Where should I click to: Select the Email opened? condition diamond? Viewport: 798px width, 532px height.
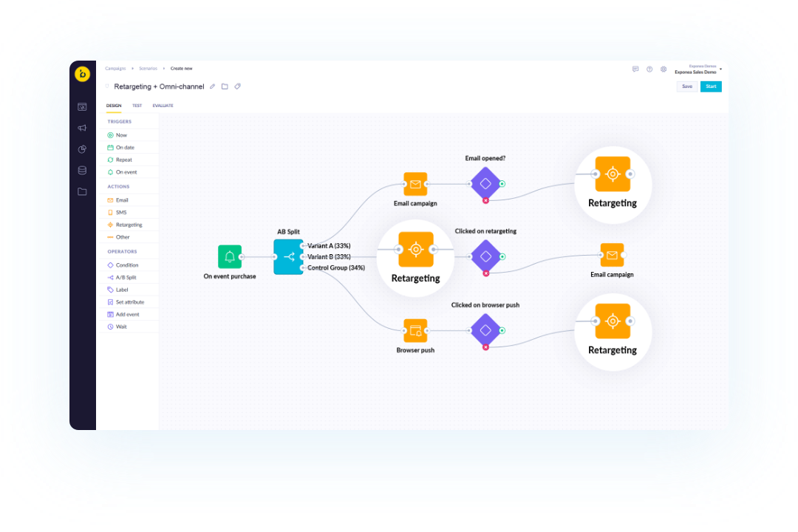pyautogui.click(x=485, y=184)
